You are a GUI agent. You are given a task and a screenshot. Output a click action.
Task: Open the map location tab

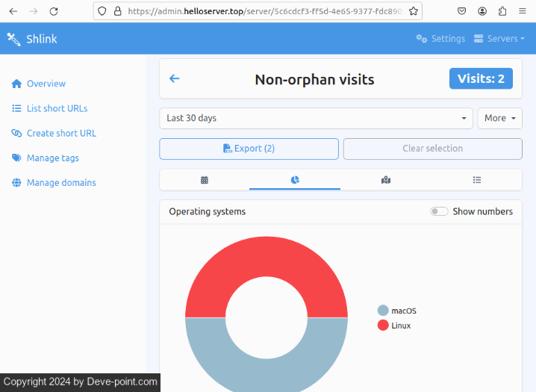click(x=386, y=180)
